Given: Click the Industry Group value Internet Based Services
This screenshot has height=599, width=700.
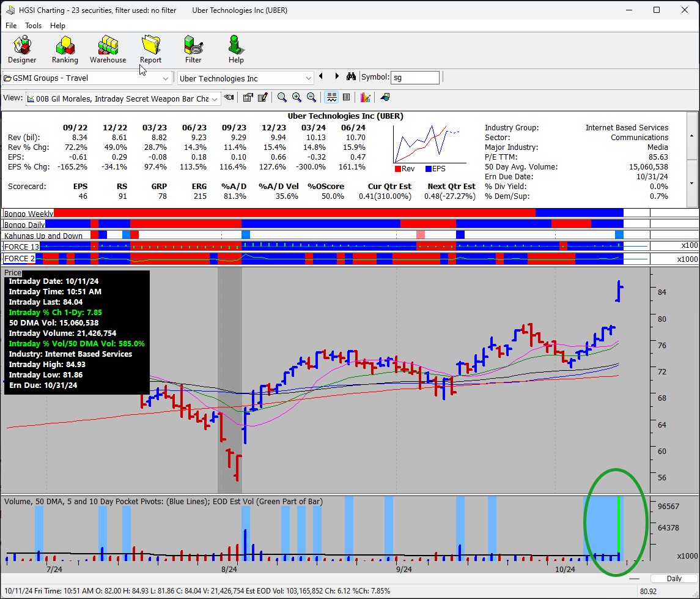Looking at the screenshot, I should tap(627, 128).
